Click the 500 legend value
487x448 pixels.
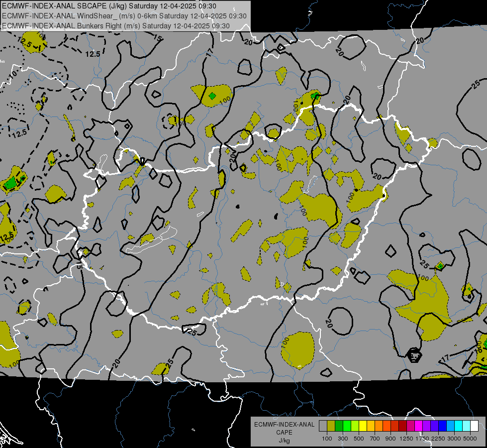pos(359,439)
